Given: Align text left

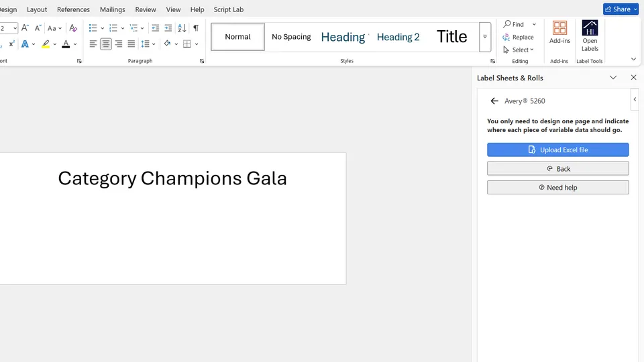Looking at the screenshot, I should click(x=93, y=44).
